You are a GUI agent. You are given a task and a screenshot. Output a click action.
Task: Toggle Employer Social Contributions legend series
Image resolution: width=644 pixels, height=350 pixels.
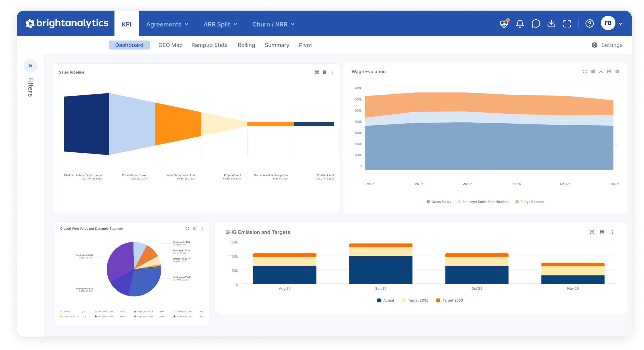tap(483, 202)
